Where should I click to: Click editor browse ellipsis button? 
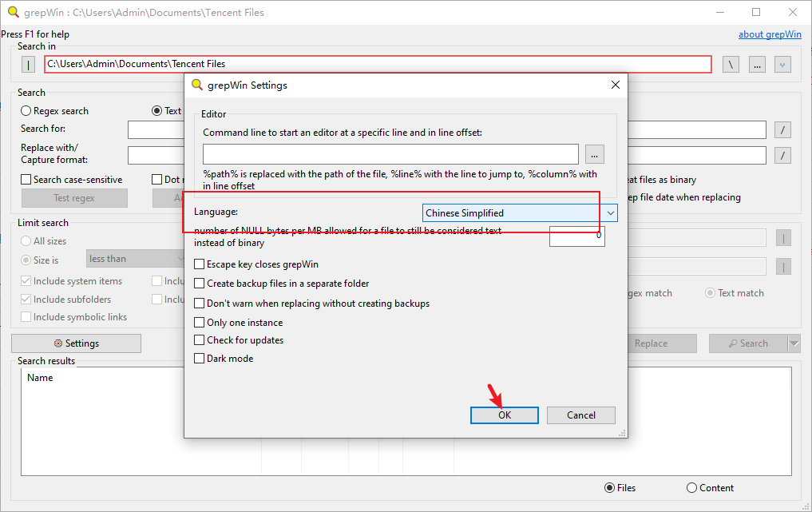(x=595, y=154)
